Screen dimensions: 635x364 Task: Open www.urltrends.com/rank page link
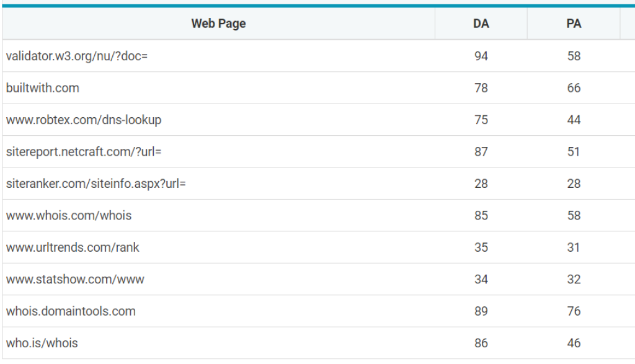point(72,247)
